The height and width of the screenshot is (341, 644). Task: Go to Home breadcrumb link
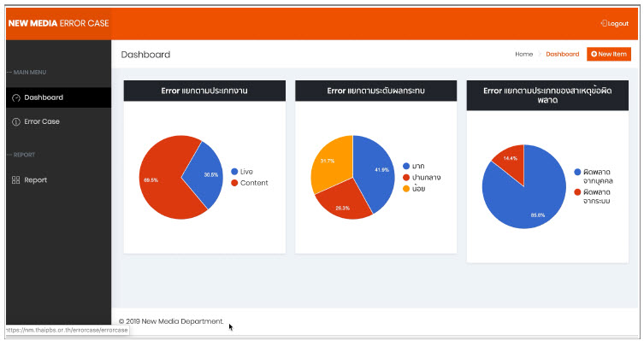(x=523, y=54)
